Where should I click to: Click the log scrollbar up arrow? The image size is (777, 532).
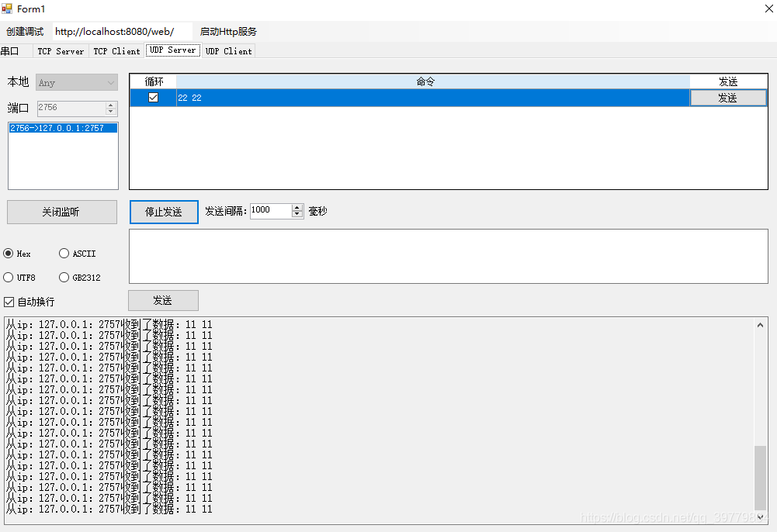pos(760,325)
